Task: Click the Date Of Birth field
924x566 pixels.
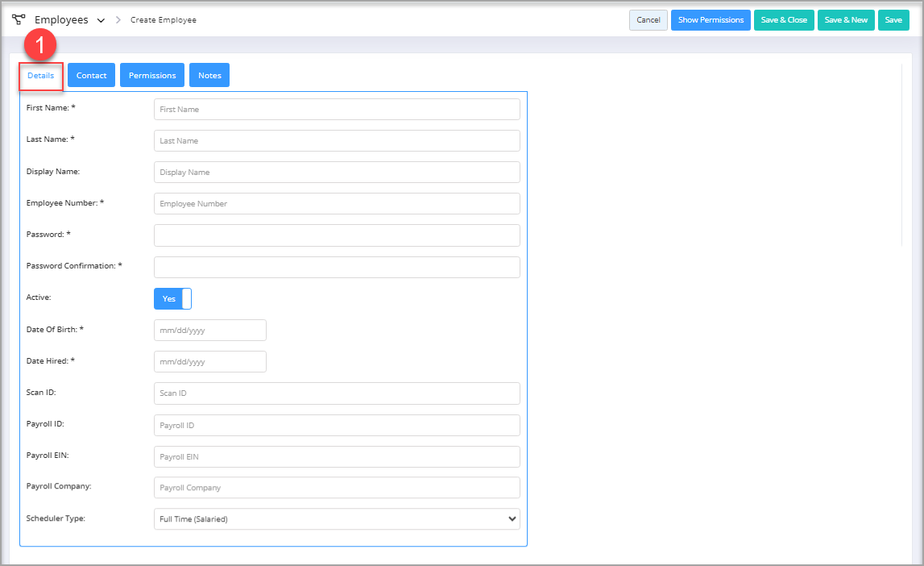Action: pos(210,331)
